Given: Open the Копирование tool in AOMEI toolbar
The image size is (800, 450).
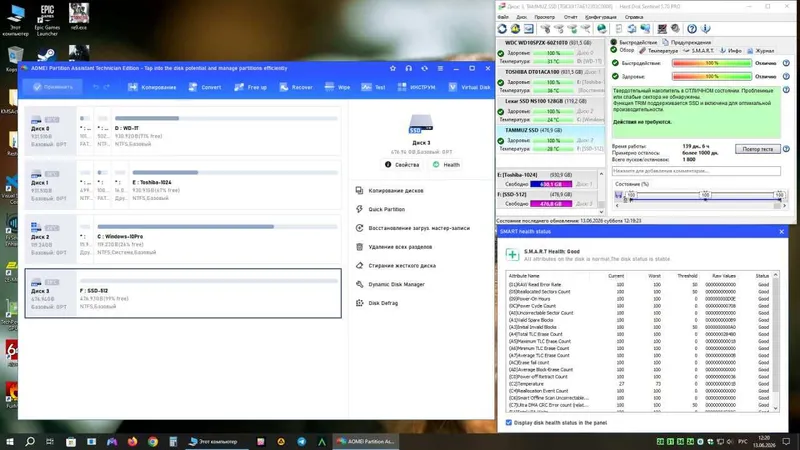Looking at the screenshot, I should (152, 87).
